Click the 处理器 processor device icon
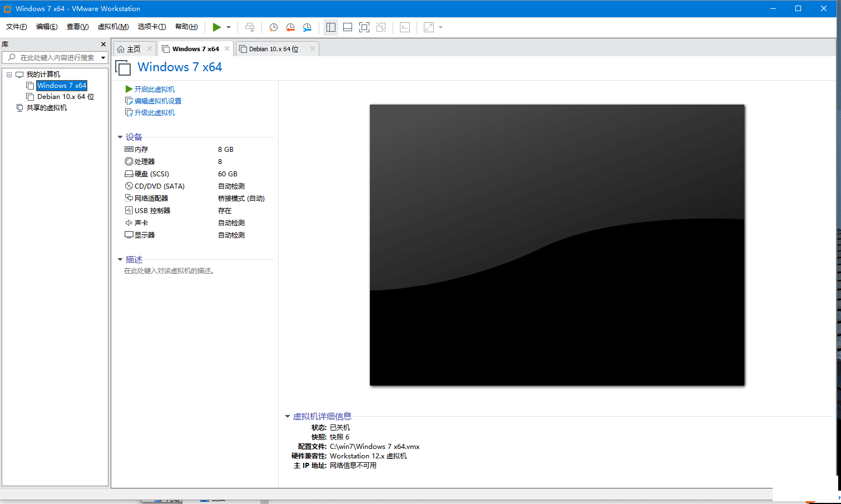The width and height of the screenshot is (841, 504). [x=129, y=161]
